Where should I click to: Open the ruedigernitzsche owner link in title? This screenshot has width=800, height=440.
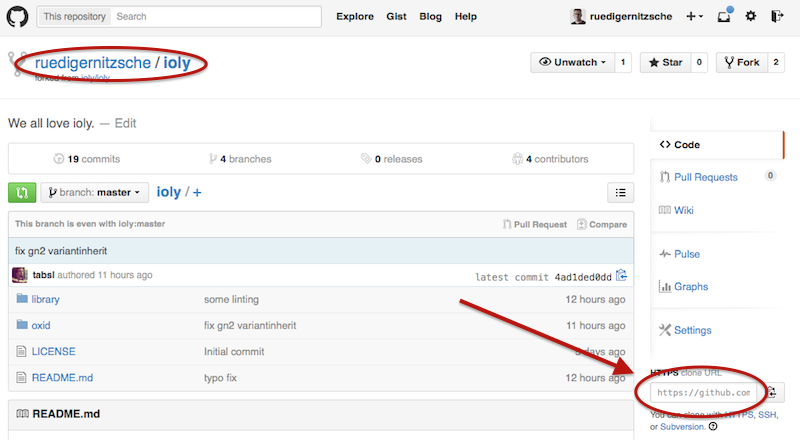point(93,62)
